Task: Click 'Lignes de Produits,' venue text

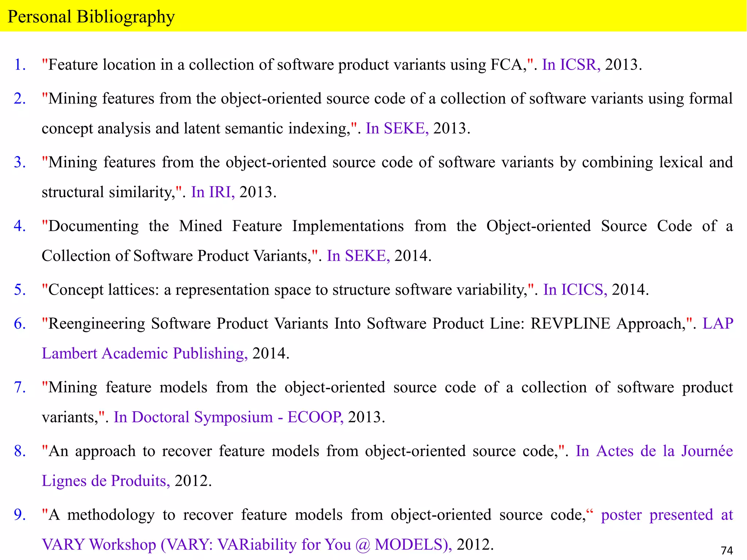Action: (106, 481)
